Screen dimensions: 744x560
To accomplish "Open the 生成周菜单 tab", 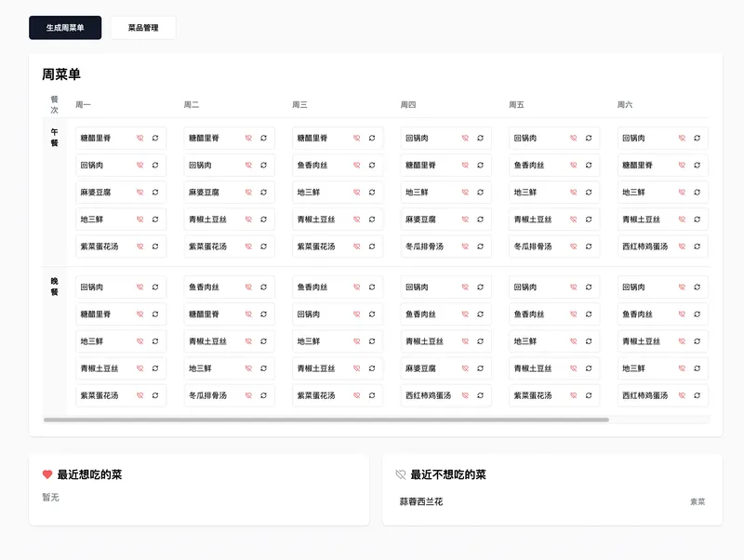I will pos(65,28).
